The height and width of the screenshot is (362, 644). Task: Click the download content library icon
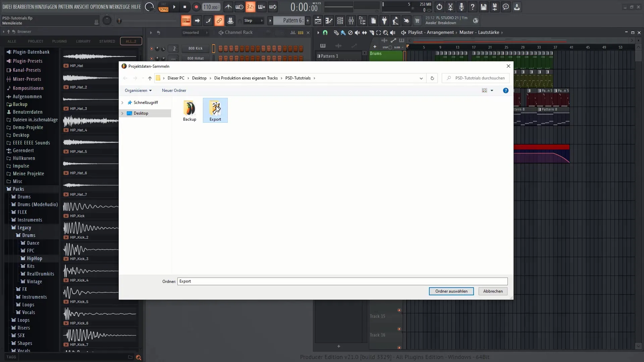coord(517,7)
